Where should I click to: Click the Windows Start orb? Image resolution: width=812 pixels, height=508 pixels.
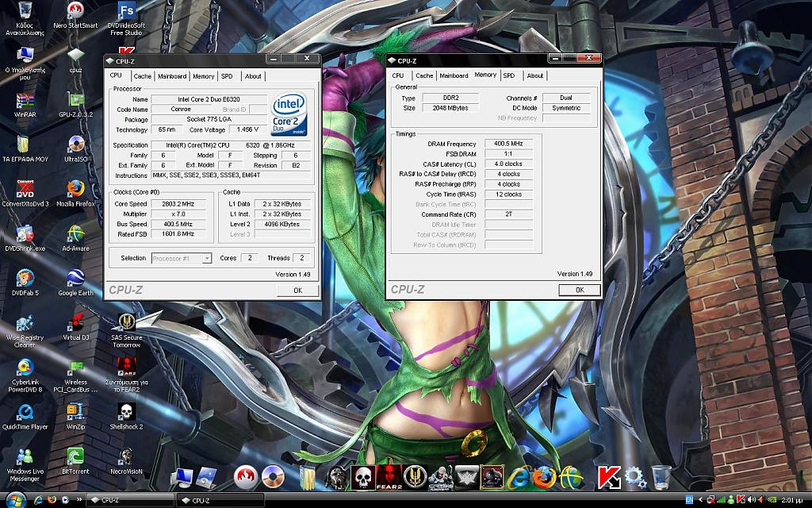(x=16, y=500)
